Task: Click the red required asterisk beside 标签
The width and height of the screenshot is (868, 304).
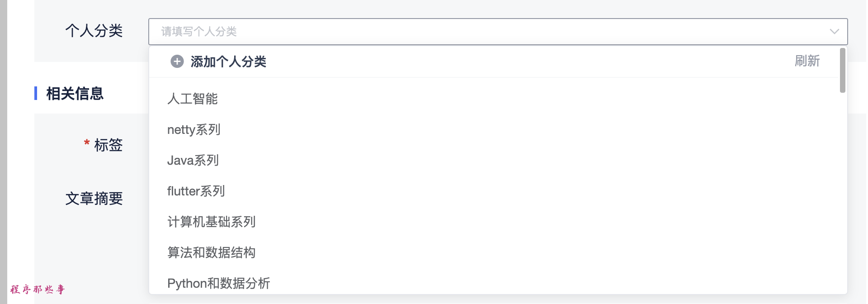Action: pyautogui.click(x=87, y=143)
